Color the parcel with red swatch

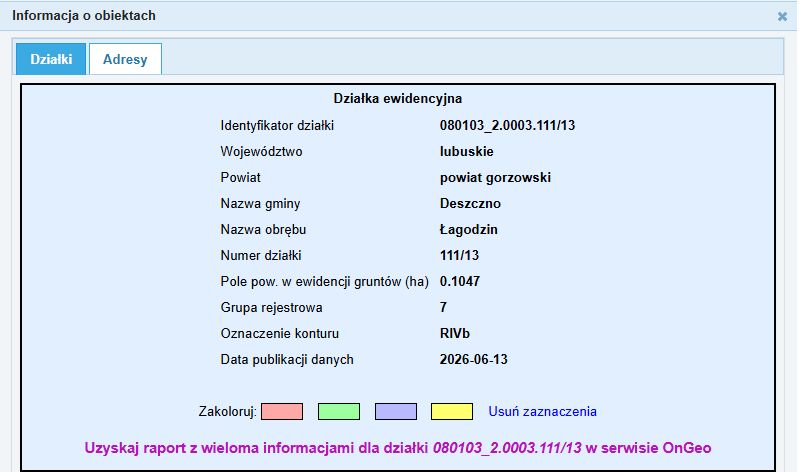[x=282, y=411]
